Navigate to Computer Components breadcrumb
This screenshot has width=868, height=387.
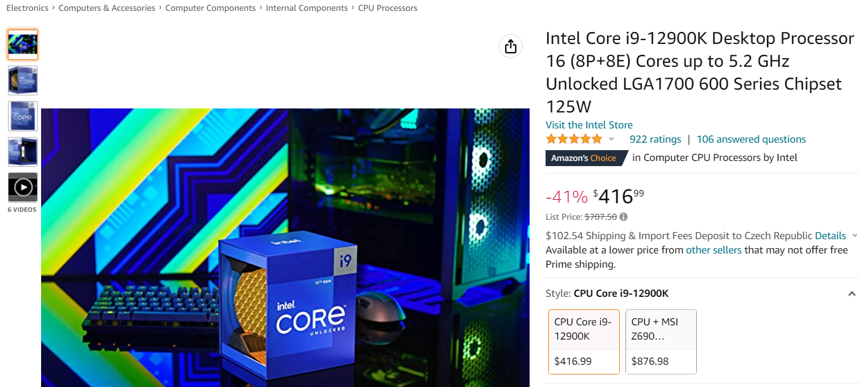click(211, 8)
